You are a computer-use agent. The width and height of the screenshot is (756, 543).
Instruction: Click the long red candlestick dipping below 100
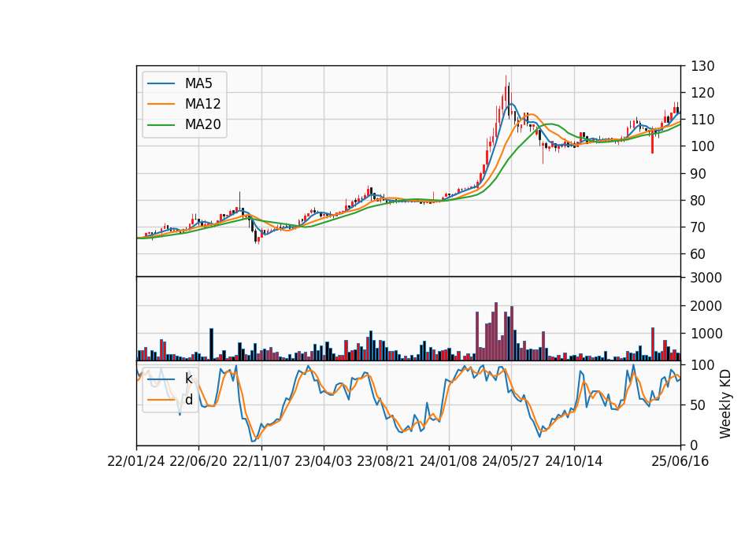click(652, 142)
